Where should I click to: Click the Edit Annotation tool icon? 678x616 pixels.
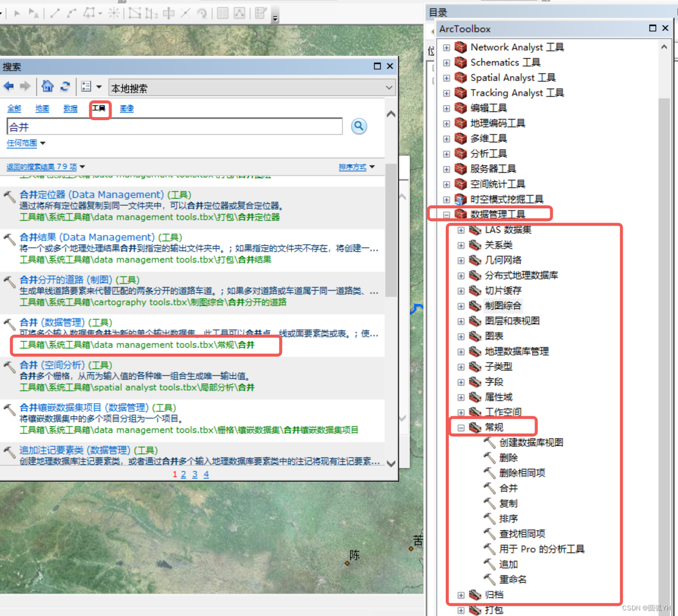click(33, 13)
